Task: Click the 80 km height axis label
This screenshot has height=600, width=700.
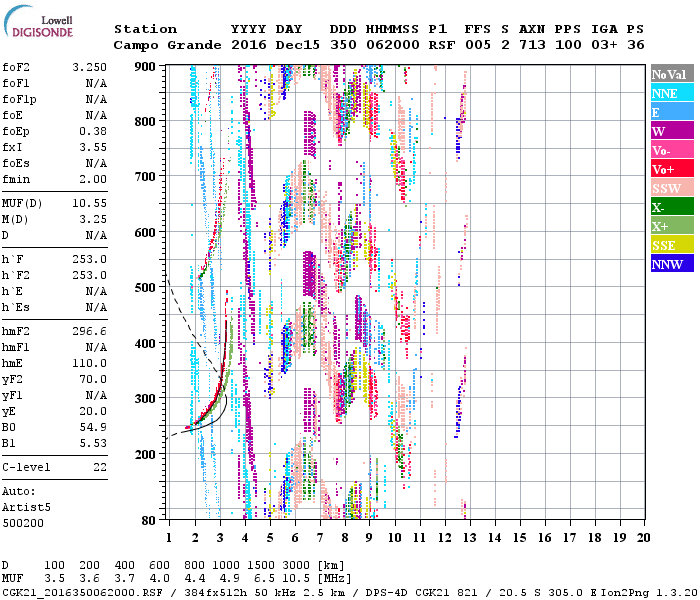Action: (x=149, y=520)
